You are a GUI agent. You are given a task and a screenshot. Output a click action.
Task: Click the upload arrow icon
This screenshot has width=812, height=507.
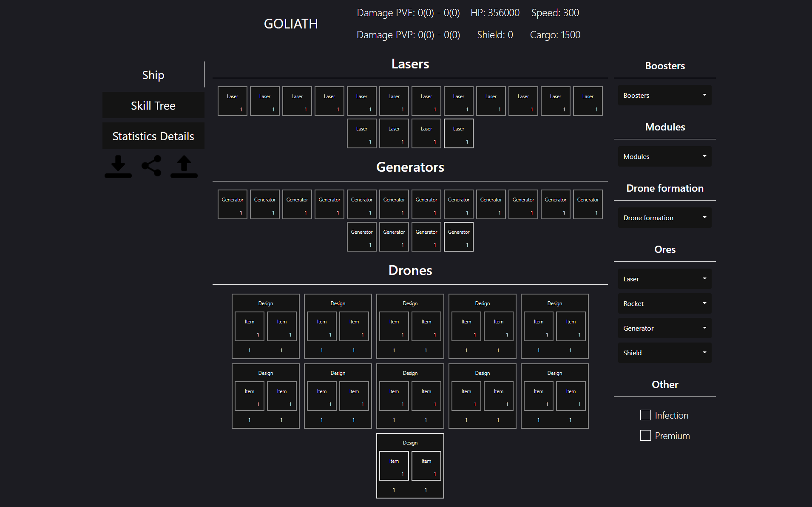(x=184, y=166)
